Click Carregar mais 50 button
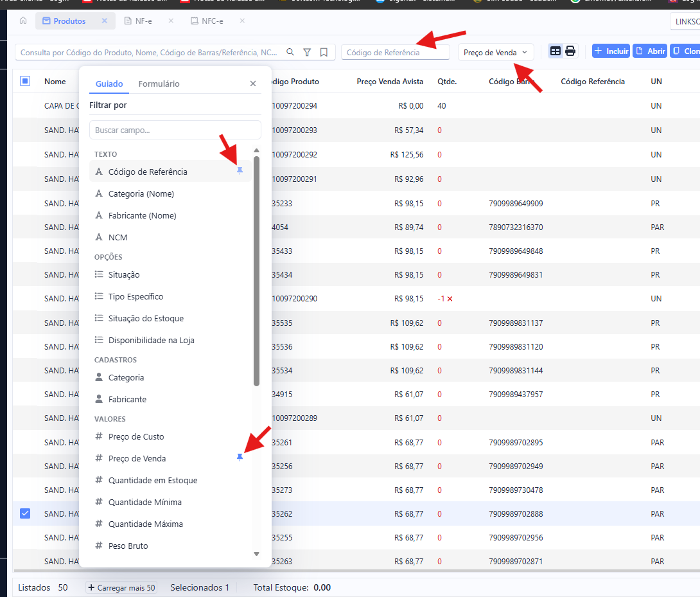The width and height of the screenshot is (700, 597). click(121, 587)
